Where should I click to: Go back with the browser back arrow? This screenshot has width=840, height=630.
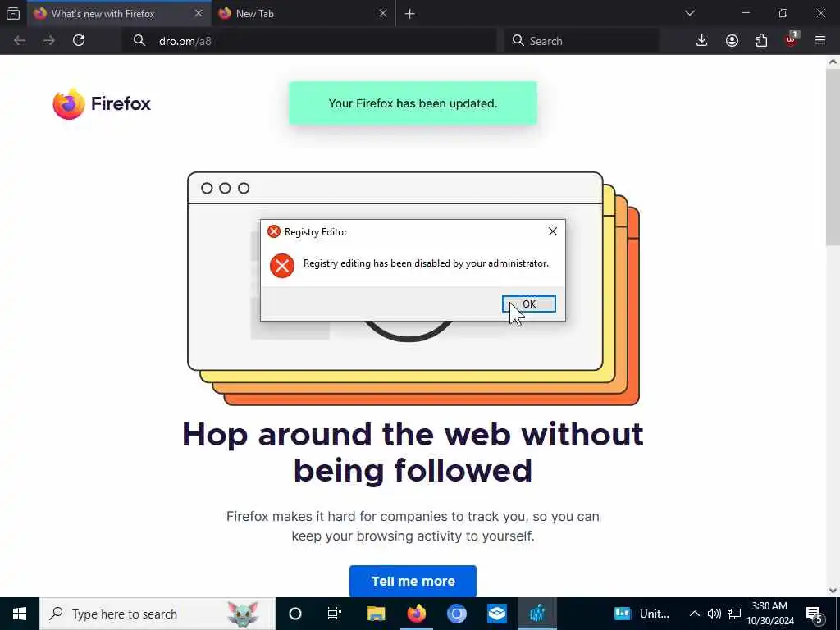(20, 41)
